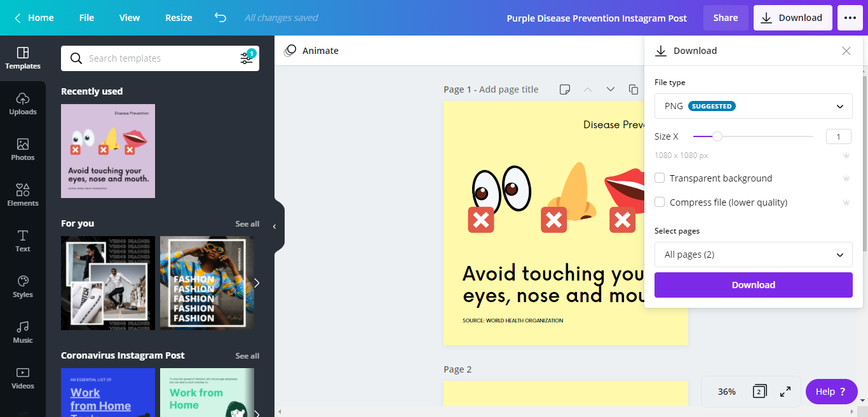868x417 pixels.
Task: Click the Page 2 label
Action: point(458,369)
